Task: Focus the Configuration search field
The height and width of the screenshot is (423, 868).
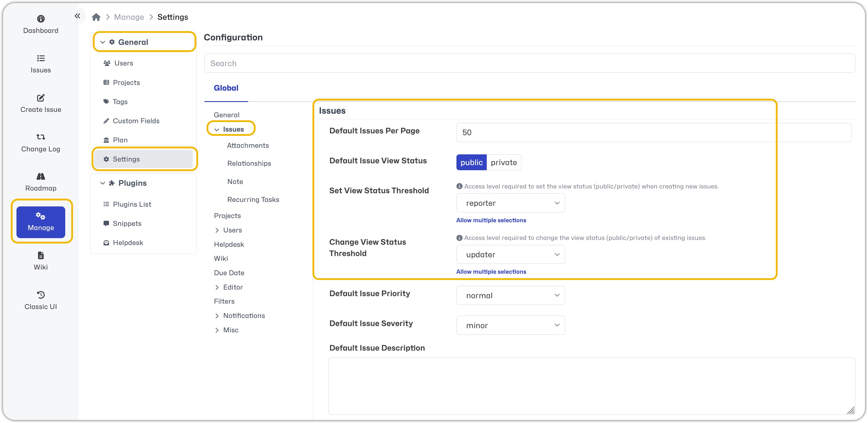Action: click(529, 63)
